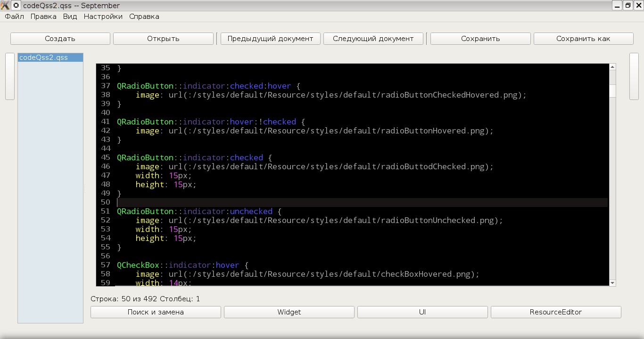
Task: Minimize the September window
Action: pyautogui.click(x=617, y=5)
